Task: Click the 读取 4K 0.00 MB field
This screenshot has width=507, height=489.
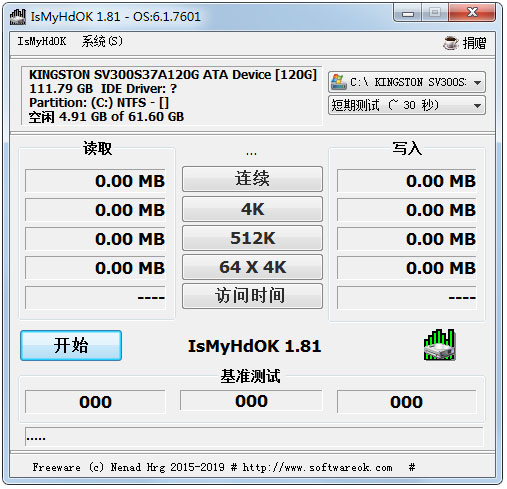Action: pos(95,210)
